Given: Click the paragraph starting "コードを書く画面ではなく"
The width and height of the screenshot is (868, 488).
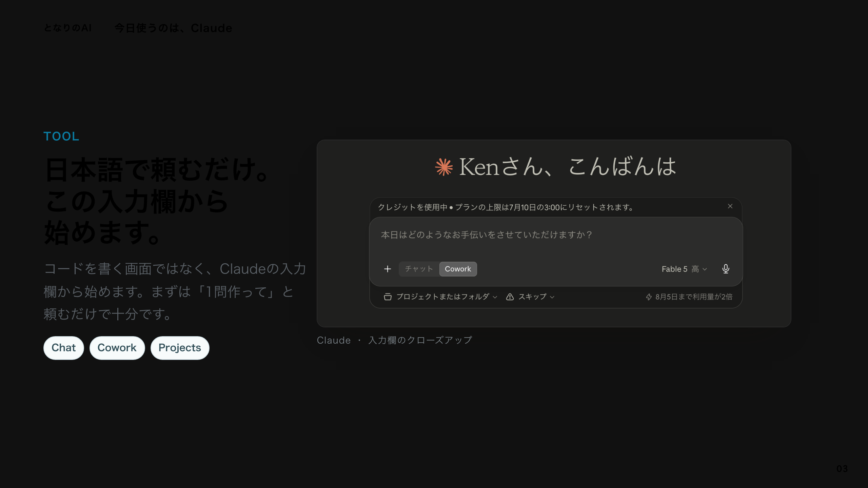Looking at the screenshot, I should [x=175, y=291].
